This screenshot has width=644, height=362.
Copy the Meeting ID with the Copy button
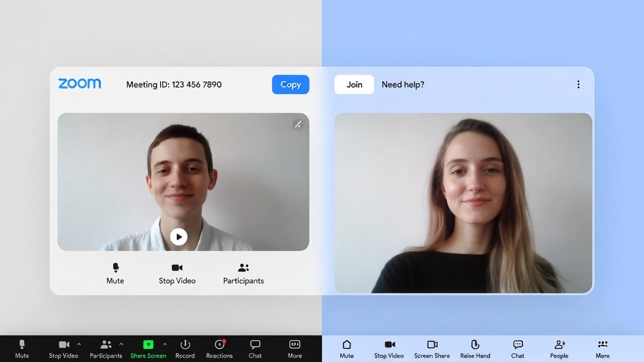(290, 84)
